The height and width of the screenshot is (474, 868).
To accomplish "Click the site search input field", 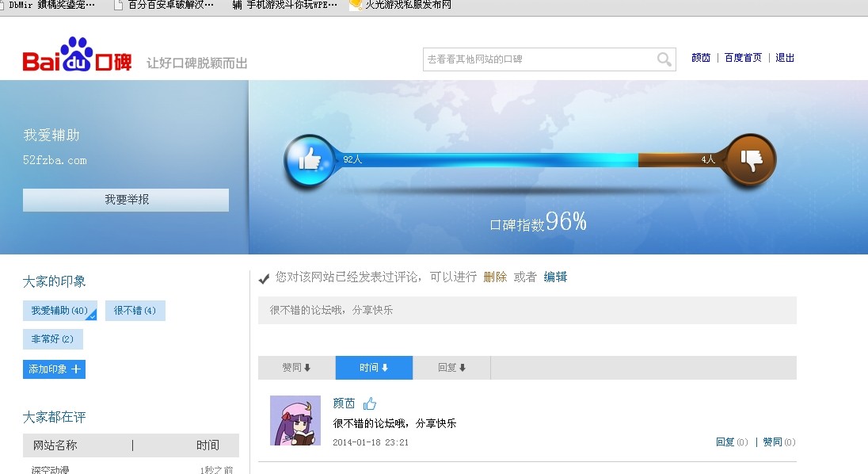I will click(539, 59).
